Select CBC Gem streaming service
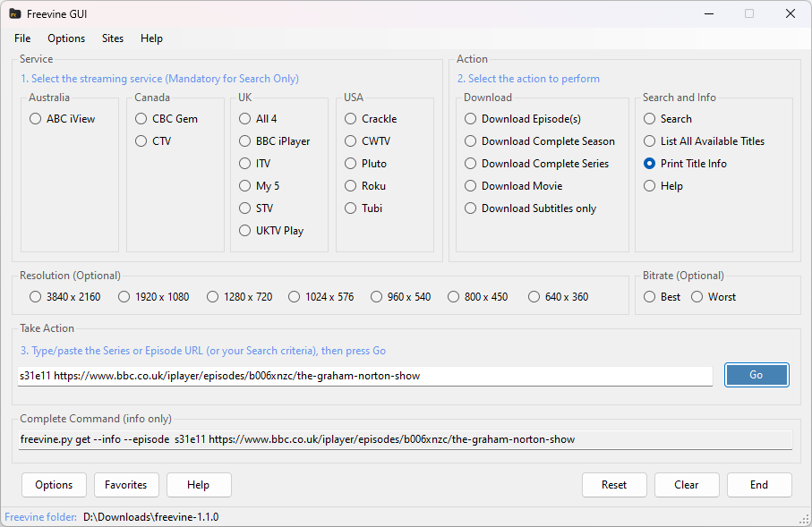The image size is (812, 527). pos(141,119)
